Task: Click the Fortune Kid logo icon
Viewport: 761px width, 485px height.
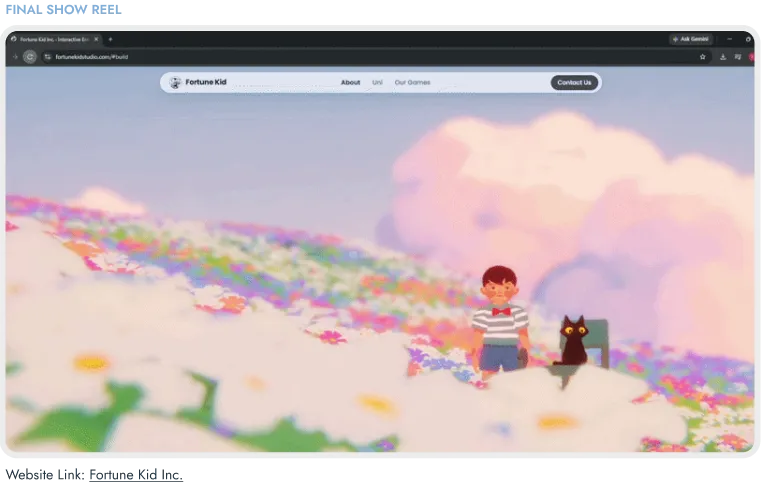Action: click(175, 83)
